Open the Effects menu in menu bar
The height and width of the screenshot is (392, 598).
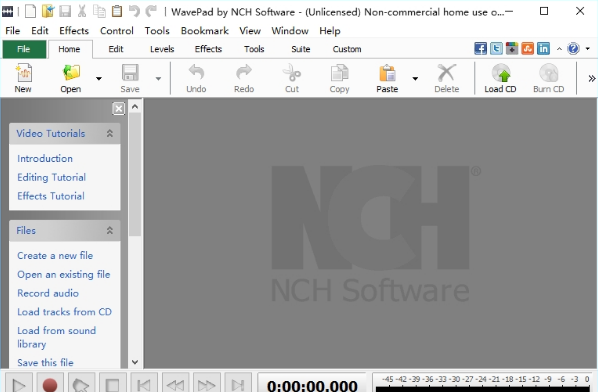click(x=74, y=31)
